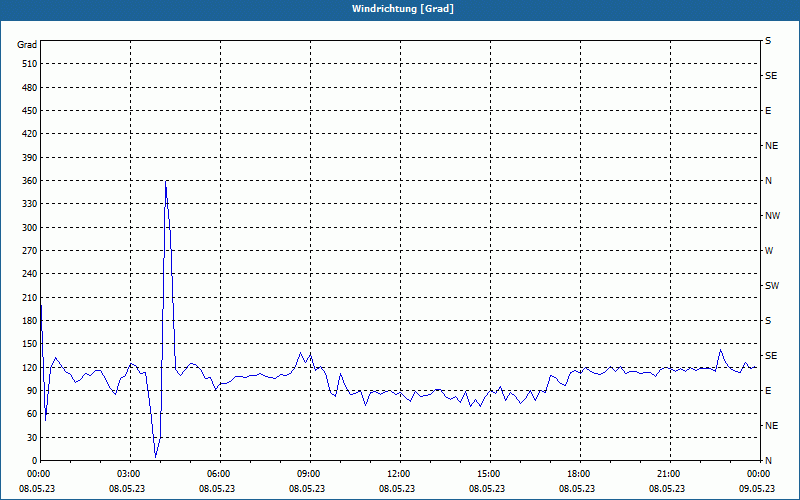Screen dimensions: 800x500
Task: Select the N compass label at 0 degrees
Action: pyautogui.click(x=768, y=461)
